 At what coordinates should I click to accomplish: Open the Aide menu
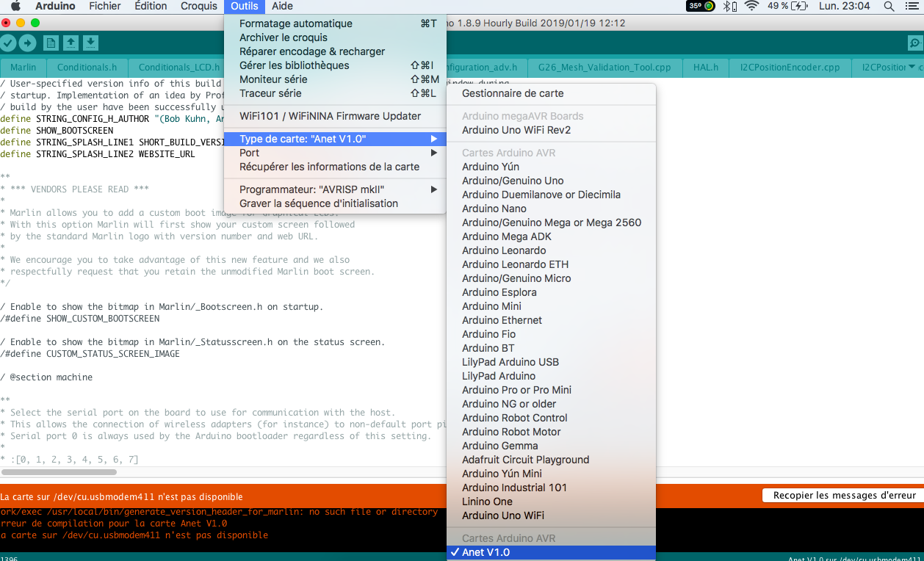(x=282, y=6)
